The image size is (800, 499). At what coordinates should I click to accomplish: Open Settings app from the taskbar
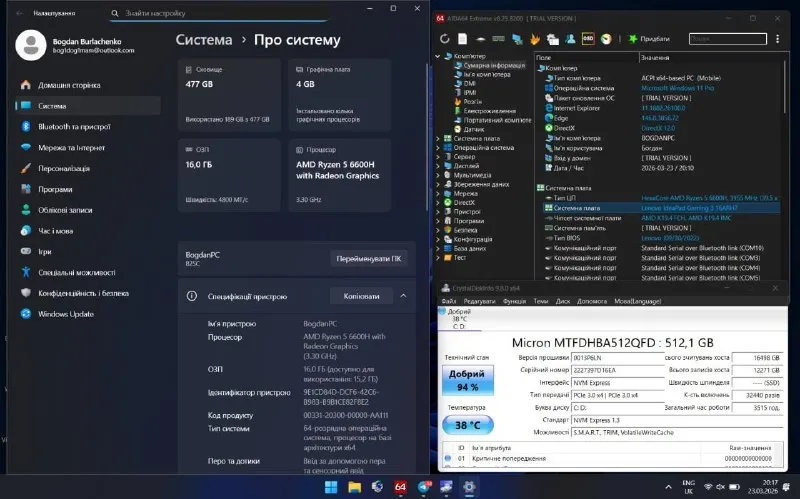[469, 487]
